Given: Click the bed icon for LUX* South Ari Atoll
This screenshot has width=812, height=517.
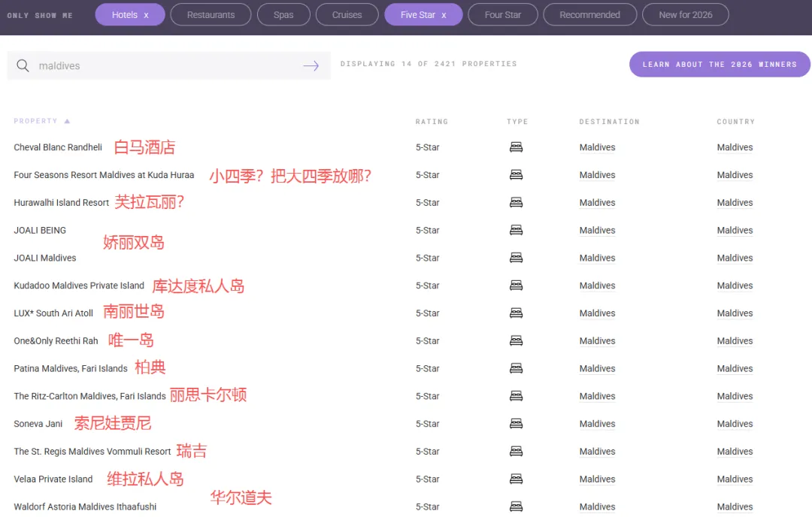Looking at the screenshot, I should tap(516, 313).
